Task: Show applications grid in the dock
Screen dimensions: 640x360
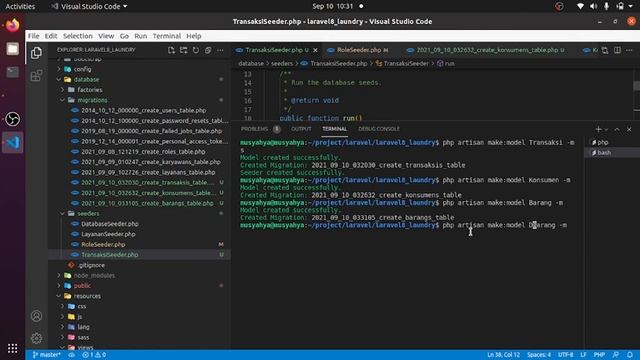Action: click(x=12, y=348)
